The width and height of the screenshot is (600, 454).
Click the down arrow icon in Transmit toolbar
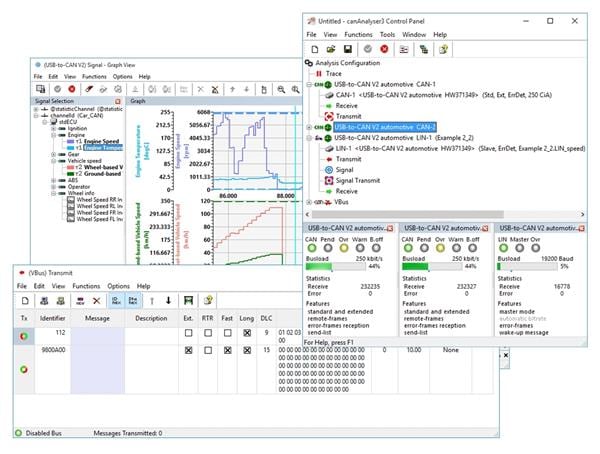click(x=168, y=300)
